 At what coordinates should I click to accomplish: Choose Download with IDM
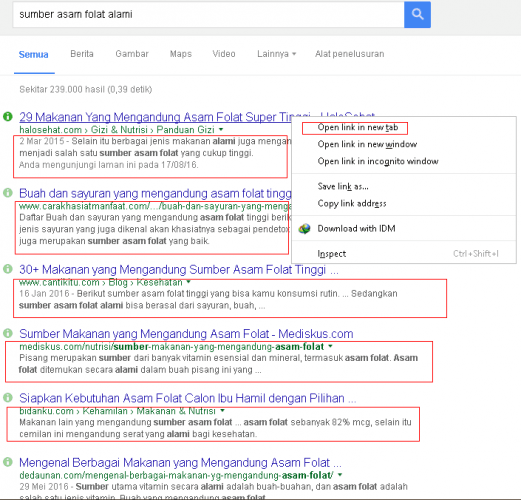(356, 229)
